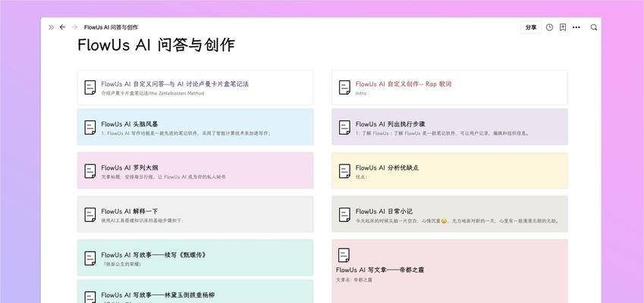Click the page title FlowUs AI 问答与创作
The image size is (644, 303).
pos(156,45)
